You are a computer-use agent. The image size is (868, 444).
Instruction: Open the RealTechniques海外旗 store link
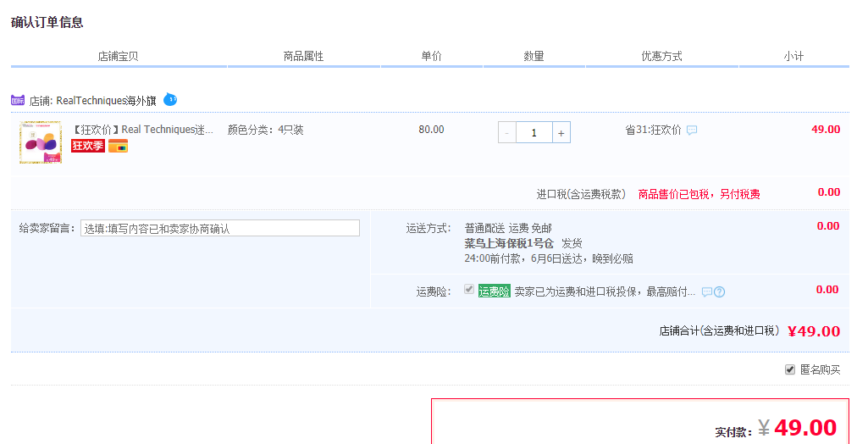point(107,101)
